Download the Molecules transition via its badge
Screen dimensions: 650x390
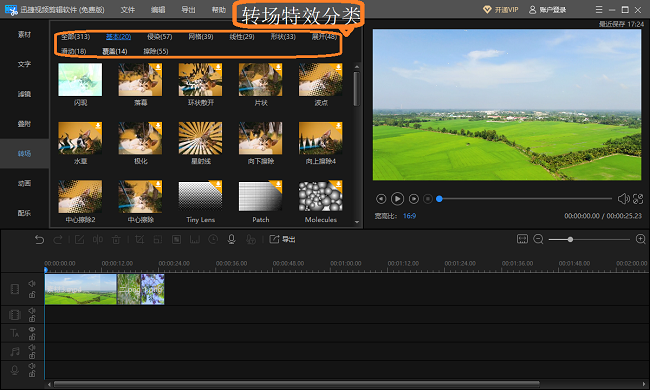(x=338, y=184)
